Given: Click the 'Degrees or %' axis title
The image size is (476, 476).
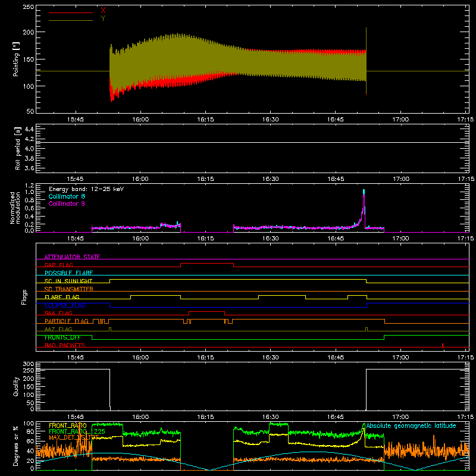Looking at the screenshot, I should click(x=16, y=446).
